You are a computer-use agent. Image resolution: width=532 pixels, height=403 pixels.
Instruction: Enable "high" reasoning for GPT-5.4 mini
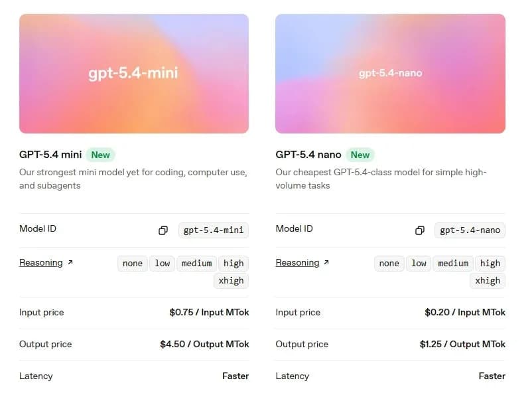coord(233,264)
